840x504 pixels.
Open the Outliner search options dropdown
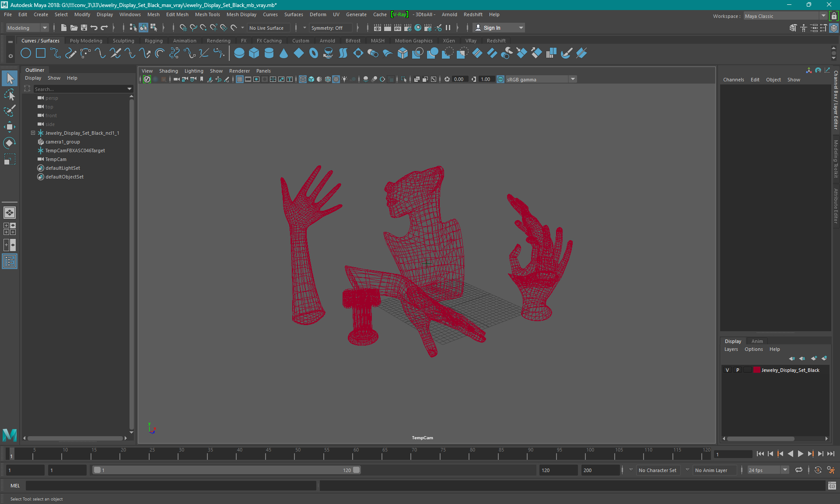(129, 89)
